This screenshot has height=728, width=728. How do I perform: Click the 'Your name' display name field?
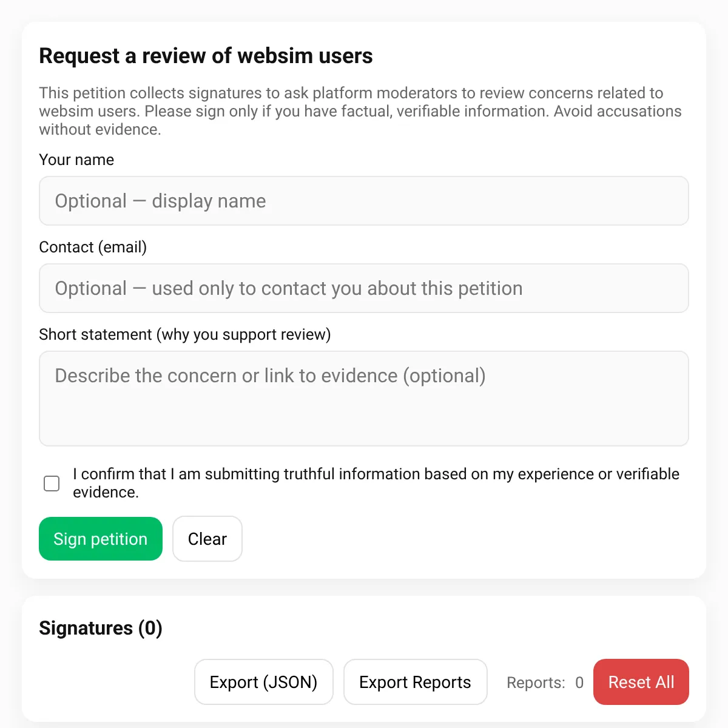364,201
